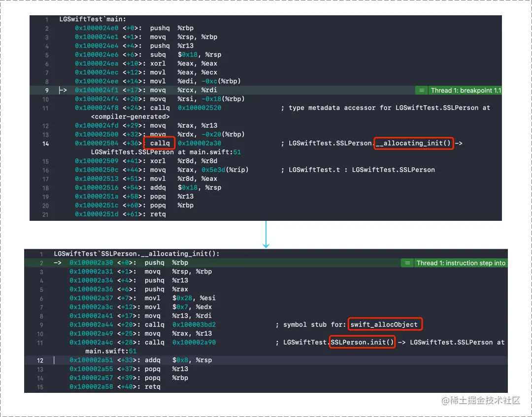The width and height of the screenshot is (532, 417).
Task: Click address 0x1000024e4 in main
Action: (x=97, y=45)
